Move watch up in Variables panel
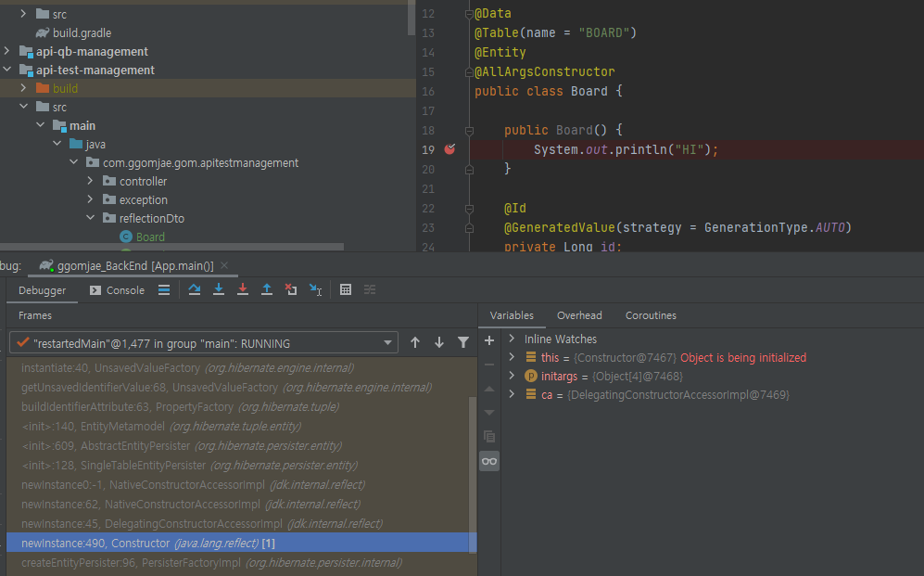 [489, 389]
